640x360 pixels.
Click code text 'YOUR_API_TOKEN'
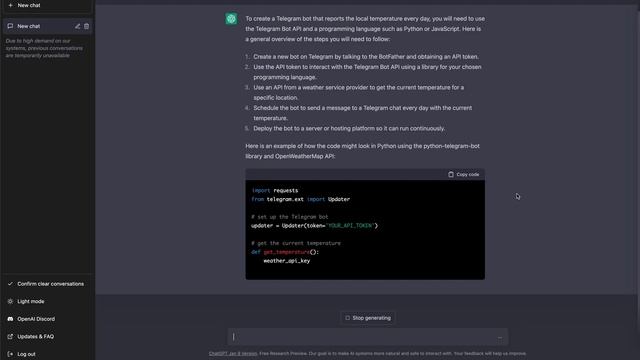(351, 225)
